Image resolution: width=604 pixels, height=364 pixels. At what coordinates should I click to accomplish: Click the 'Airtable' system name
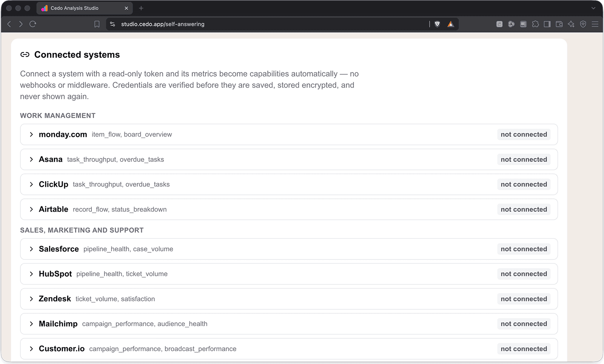[x=54, y=209]
